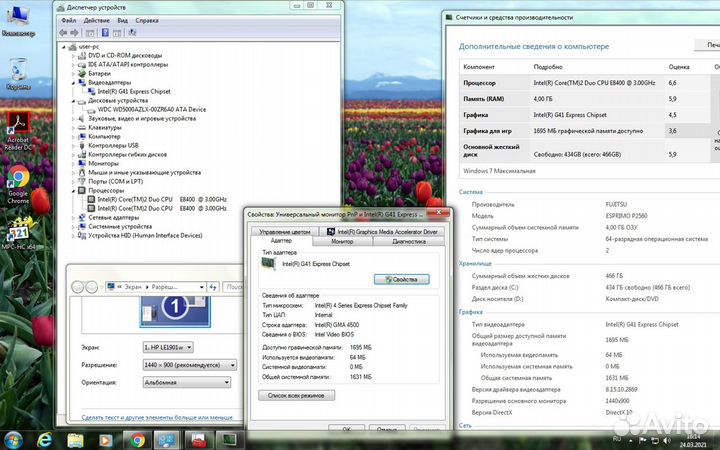Click the address bar dropdown arrow in Screen Resolution
720x450 pixels.
[202, 287]
